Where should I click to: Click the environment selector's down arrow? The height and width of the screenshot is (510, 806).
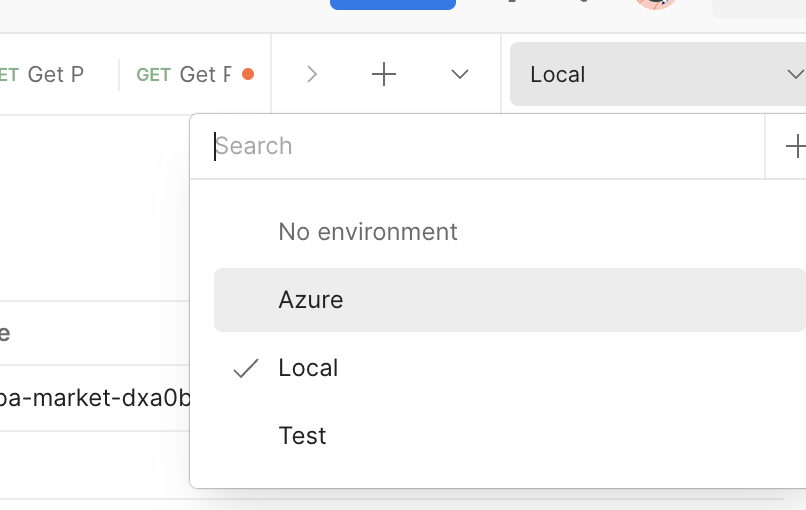coord(794,74)
